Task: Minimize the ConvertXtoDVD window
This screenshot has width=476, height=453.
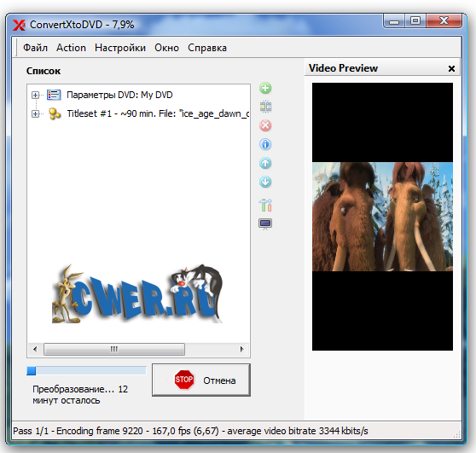Action: 394,21
